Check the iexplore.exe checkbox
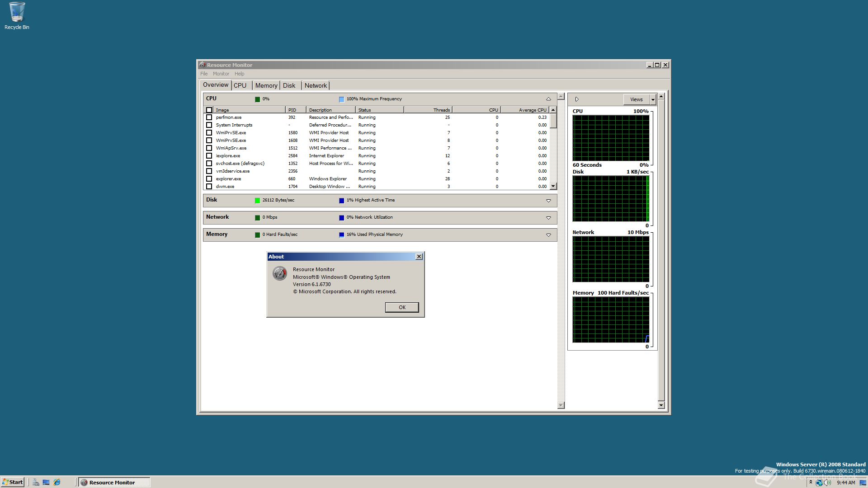 (x=209, y=156)
